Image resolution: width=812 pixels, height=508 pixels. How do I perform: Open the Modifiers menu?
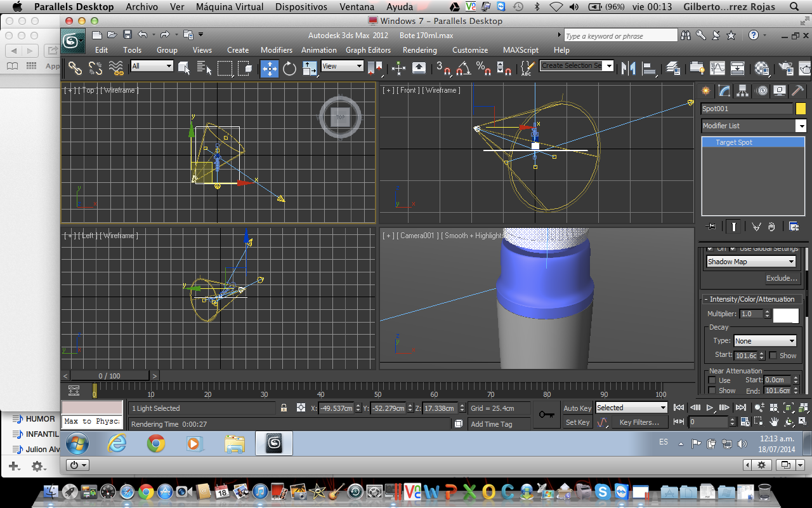pos(277,50)
